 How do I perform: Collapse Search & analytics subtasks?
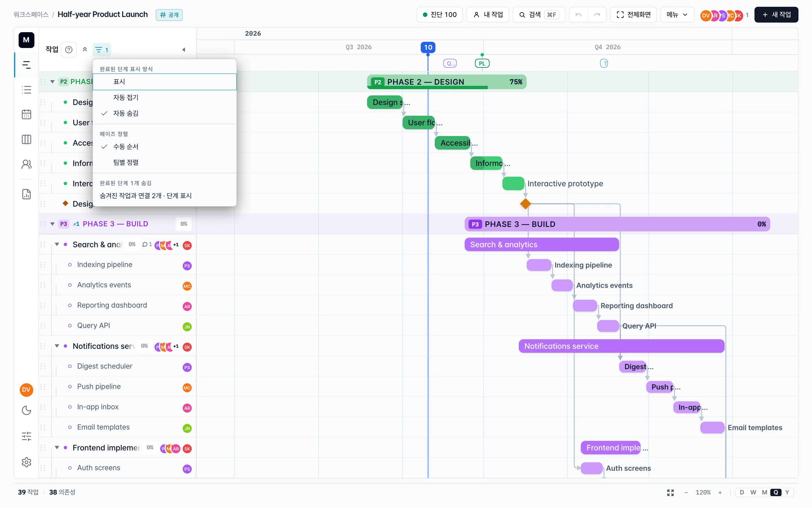click(57, 244)
